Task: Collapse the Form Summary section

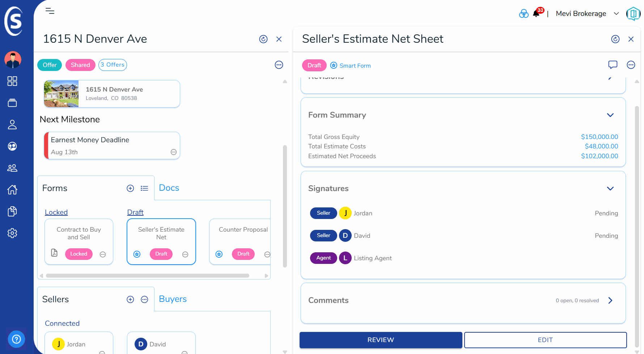Action: click(x=610, y=115)
